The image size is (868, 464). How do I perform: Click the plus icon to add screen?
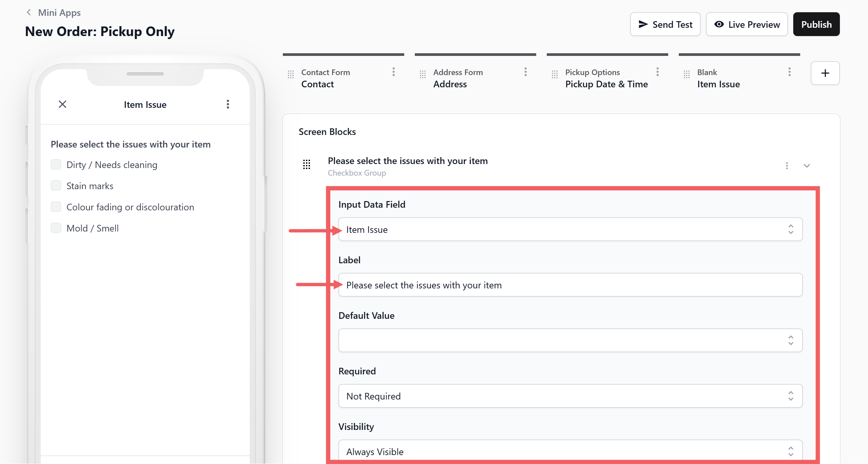[825, 73]
